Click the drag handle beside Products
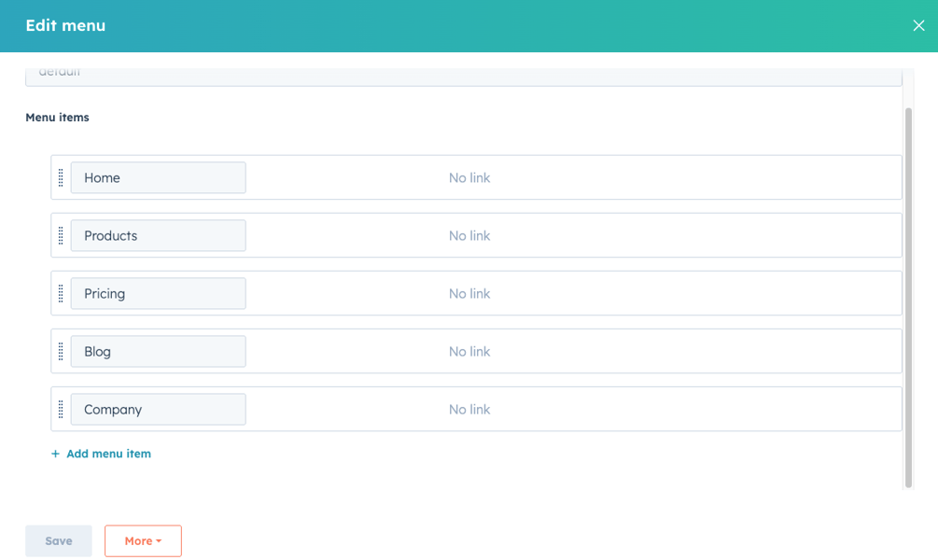938x560 pixels. coord(61,236)
